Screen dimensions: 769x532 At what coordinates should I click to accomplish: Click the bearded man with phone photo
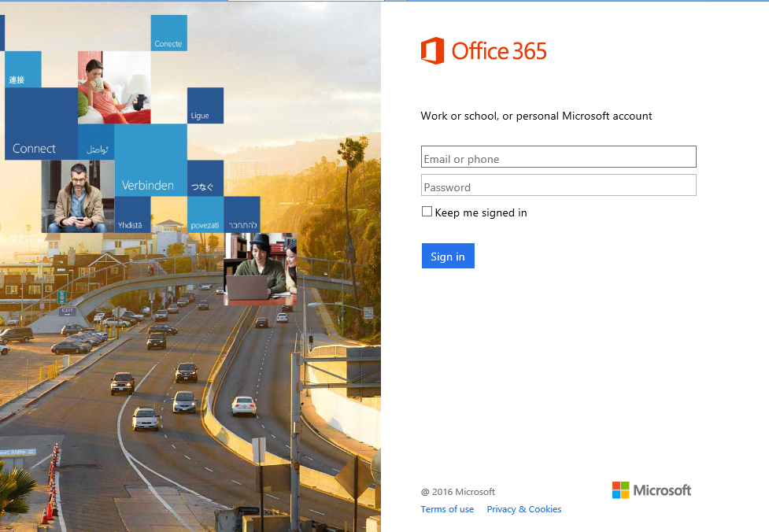pos(78,196)
